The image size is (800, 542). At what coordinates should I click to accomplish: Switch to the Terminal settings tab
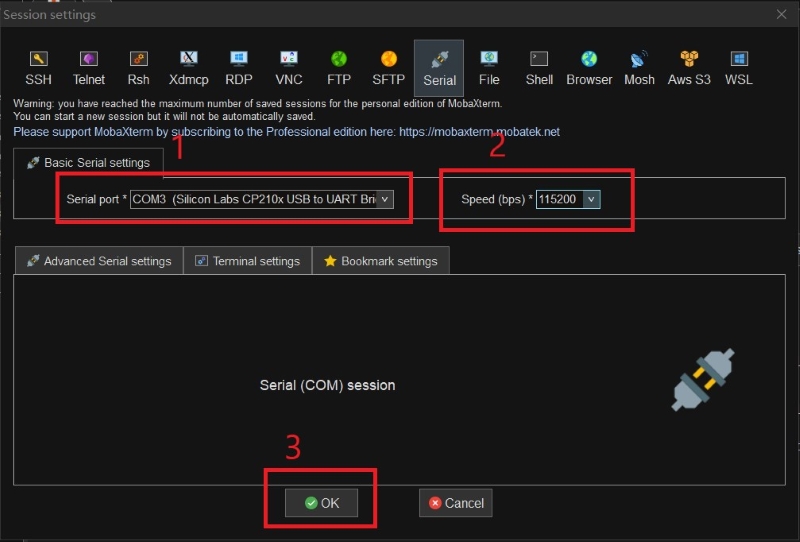[247, 261]
